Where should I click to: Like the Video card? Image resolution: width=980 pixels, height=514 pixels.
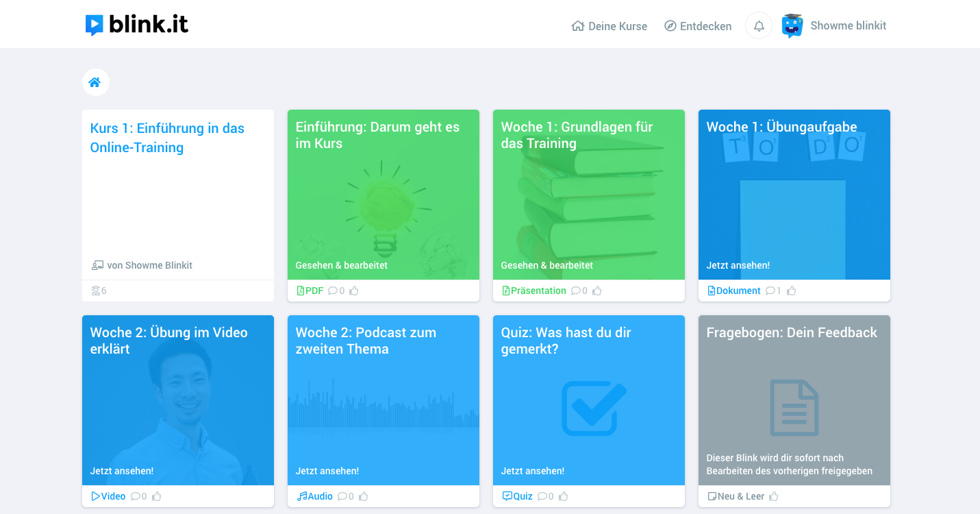(157, 496)
